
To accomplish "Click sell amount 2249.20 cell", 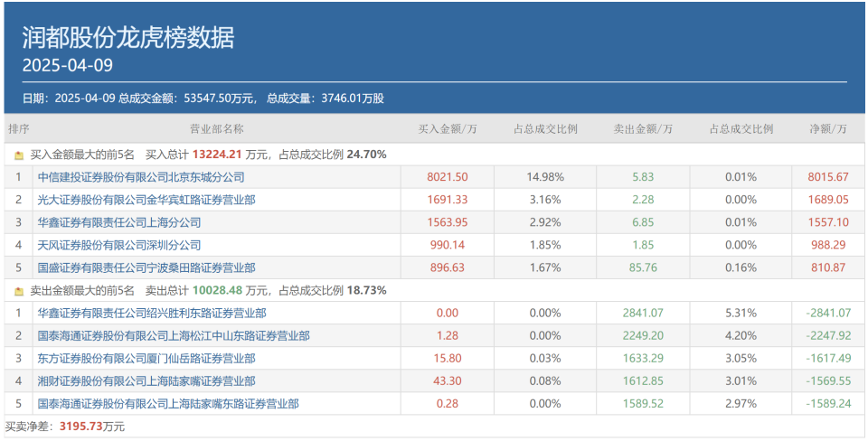I will coord(643,336).
